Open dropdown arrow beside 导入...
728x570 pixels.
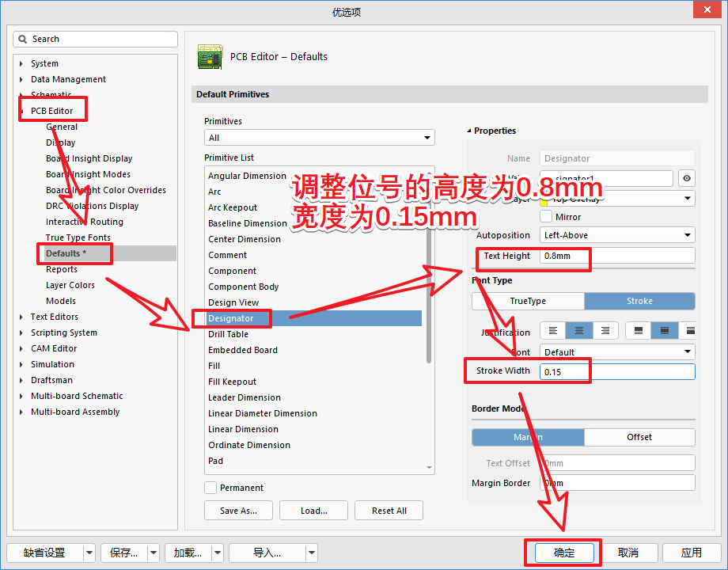click(x=312, y=553)
